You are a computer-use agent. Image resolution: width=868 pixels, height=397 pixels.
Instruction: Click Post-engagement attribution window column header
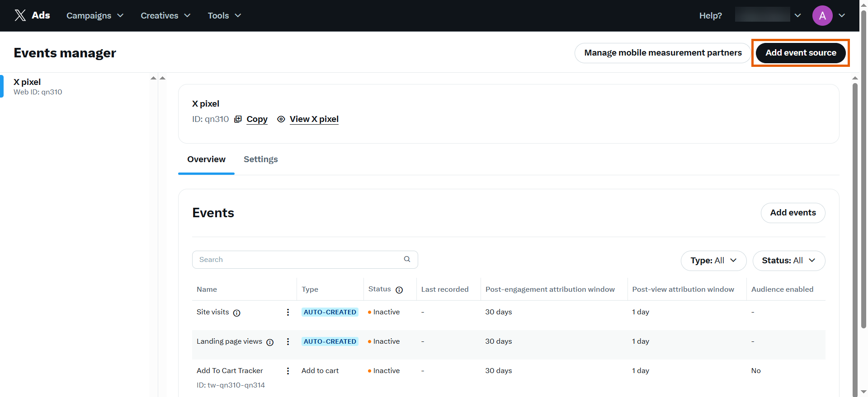pyautogui.click(x=550, y=290)
